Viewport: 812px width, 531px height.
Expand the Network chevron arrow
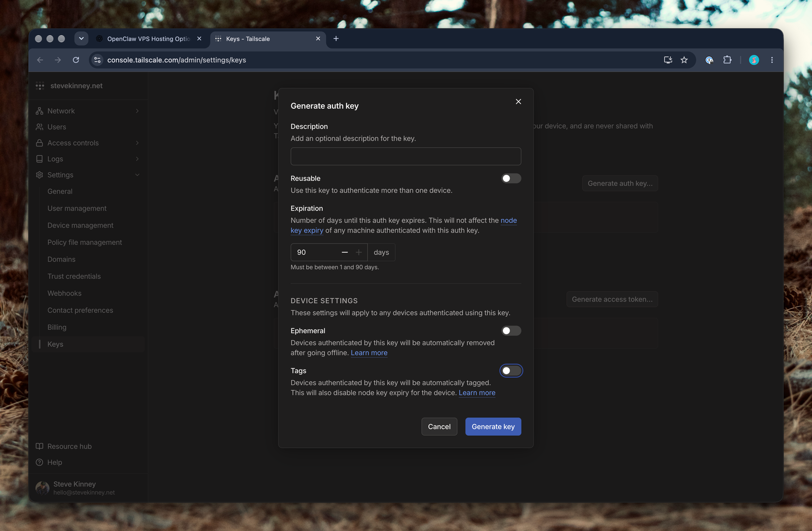click(137, 111)
